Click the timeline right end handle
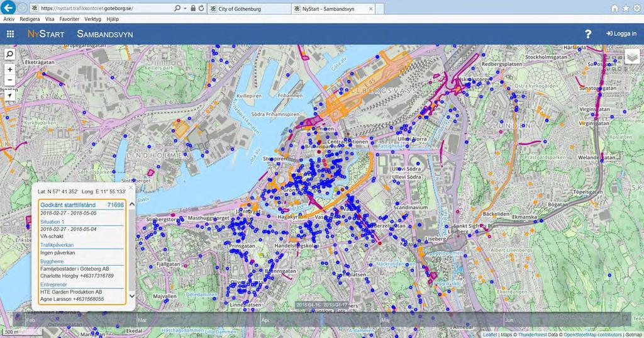Image resolution: width=644 pixels, height=338 pixels. (626, 318)
